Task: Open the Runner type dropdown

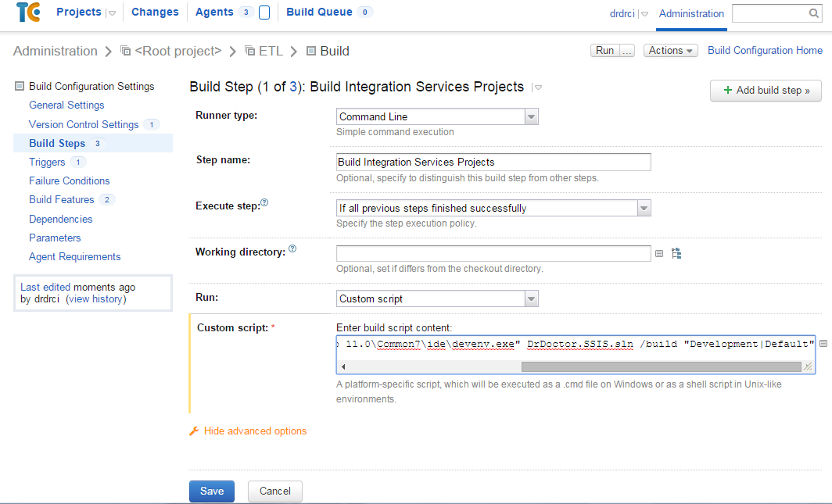Action: pos(438,117)
